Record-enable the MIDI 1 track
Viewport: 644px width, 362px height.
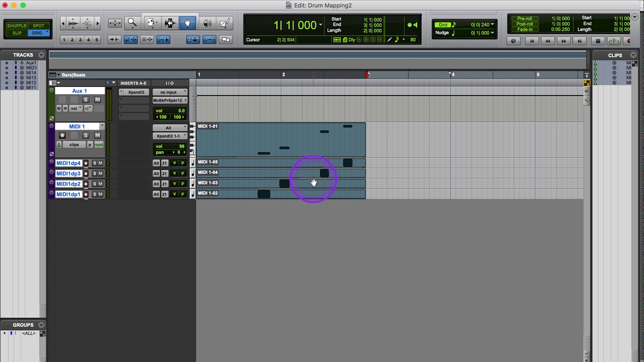62,135
